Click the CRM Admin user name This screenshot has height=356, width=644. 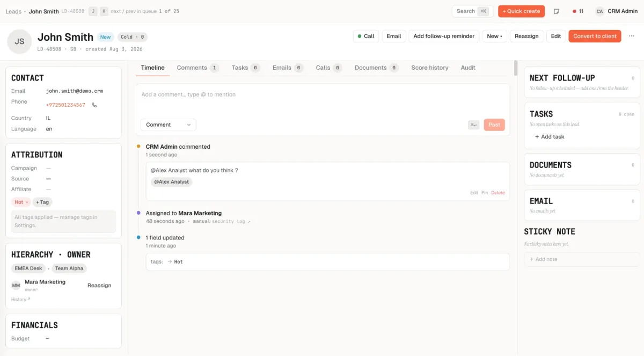tap(623, 11)
